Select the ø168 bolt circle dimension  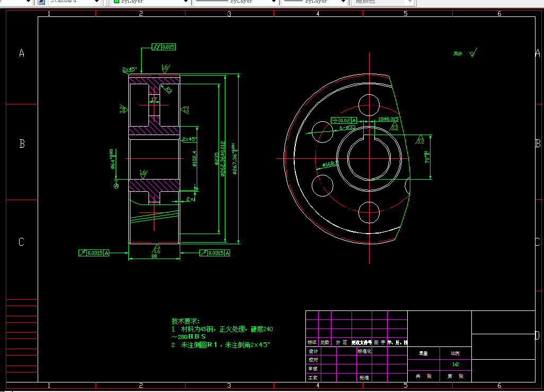tap(329, 164)
